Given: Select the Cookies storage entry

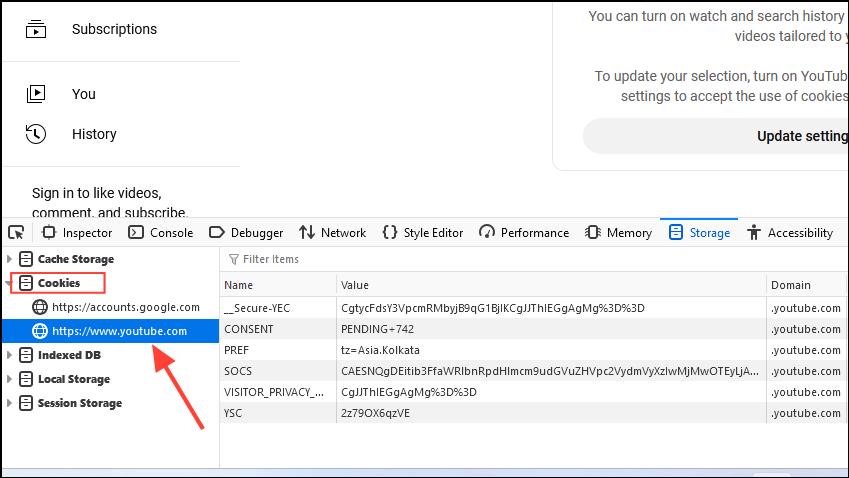Looking at the screenshot, I should coord(59,283).
